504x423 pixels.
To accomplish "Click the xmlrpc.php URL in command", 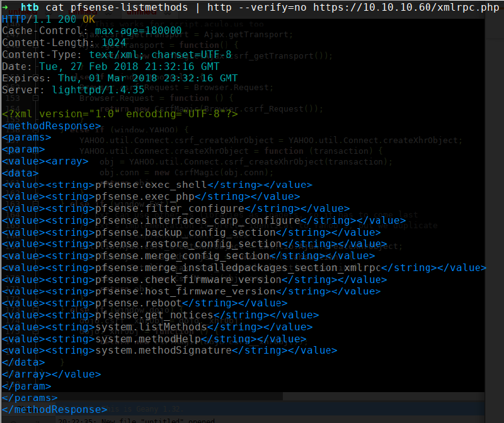I will [x=406, y=7].
